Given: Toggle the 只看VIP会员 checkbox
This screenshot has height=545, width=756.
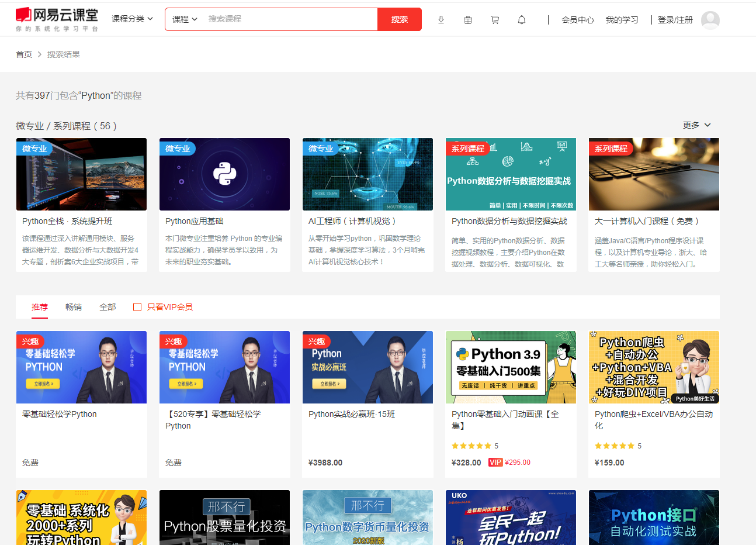Looking at the screenshot, I should pos(137,307).
